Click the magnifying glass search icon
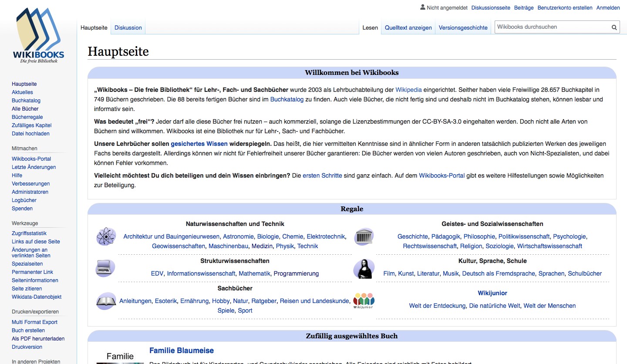627x364 pixels. 614,27
